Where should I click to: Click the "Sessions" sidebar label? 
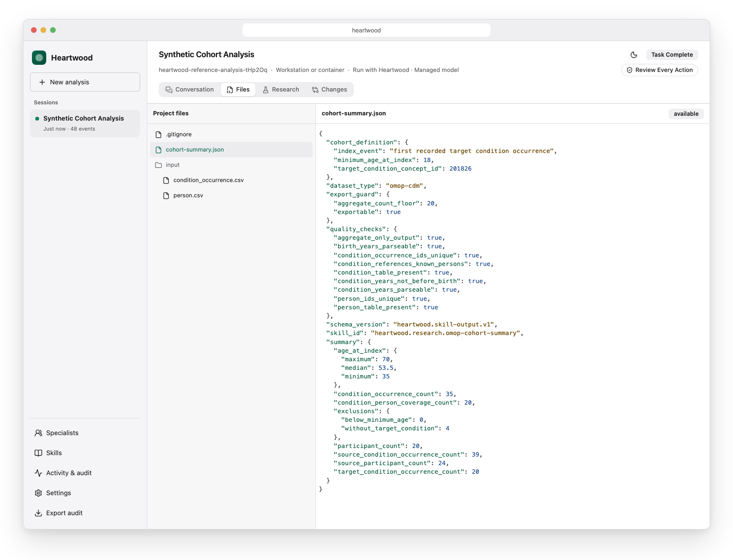pyautogui.click(x=46, y=102)
